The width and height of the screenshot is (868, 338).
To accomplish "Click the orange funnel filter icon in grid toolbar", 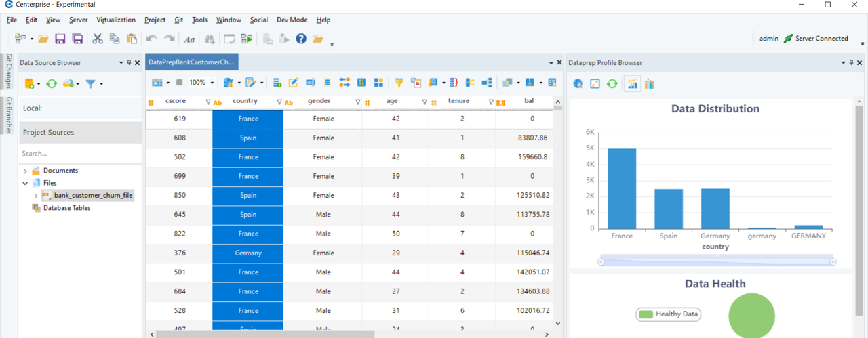I will pyautogui.click(x=399, y=83).
